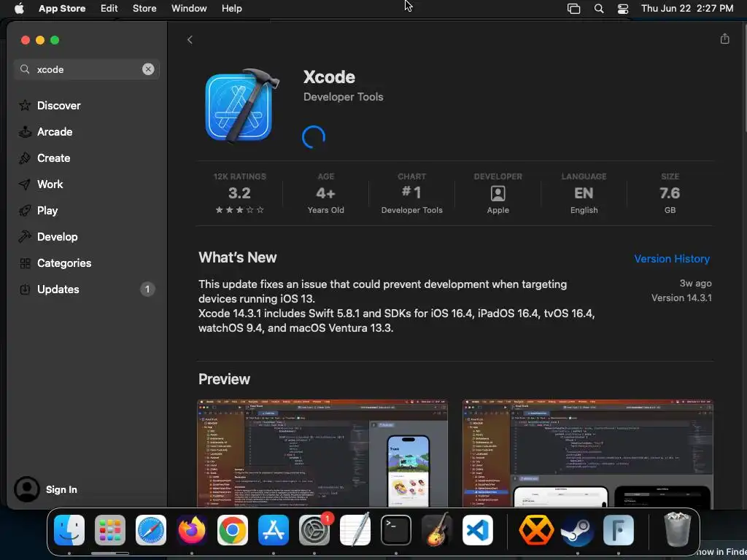747x560 pixels.
Task: Click the EN English language info
Action: pyautogui.click(x=584, y=193)
